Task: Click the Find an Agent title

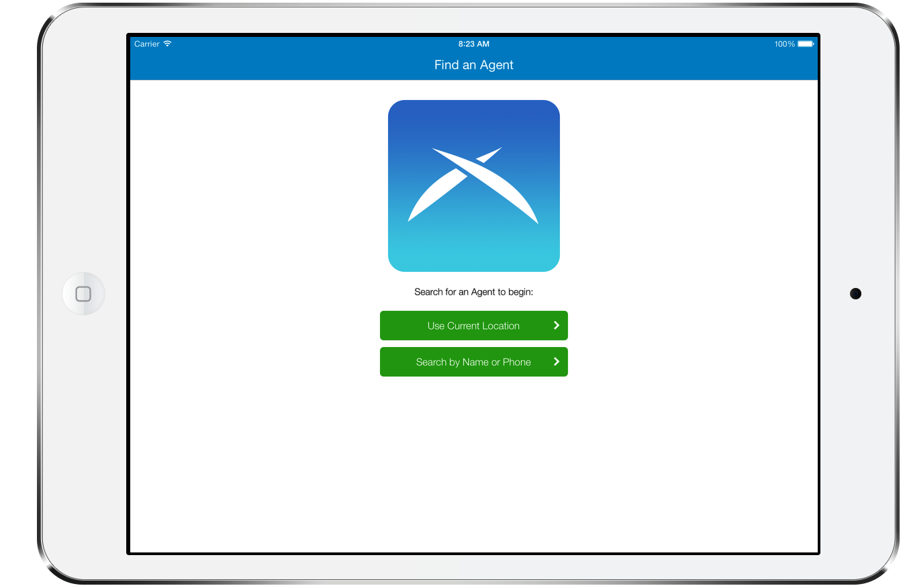Action: (x=474, y=65)
